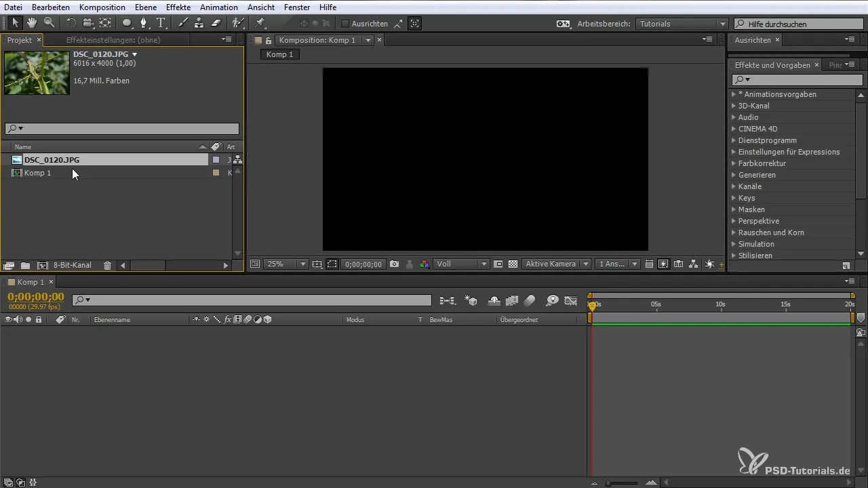Click the label color swatch of DSC_0120.JPG
The width and height of the screenshot is (868, 488).
216,160
